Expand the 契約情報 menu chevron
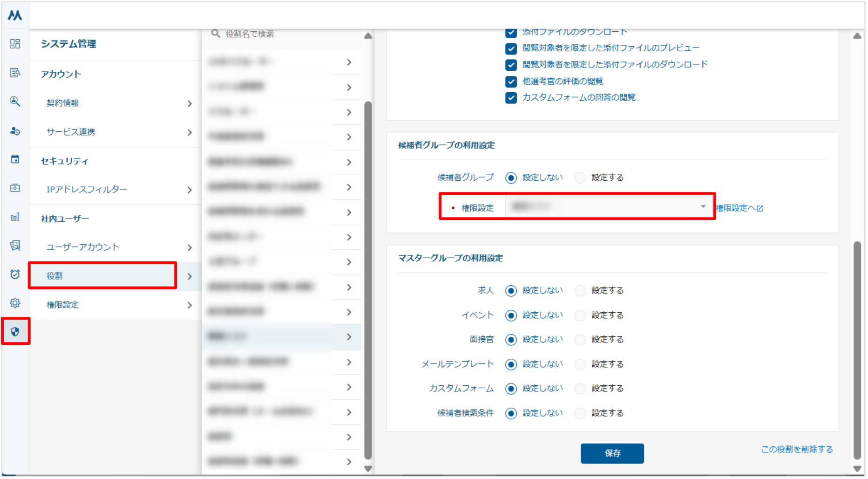 click(x=190, y=103)
